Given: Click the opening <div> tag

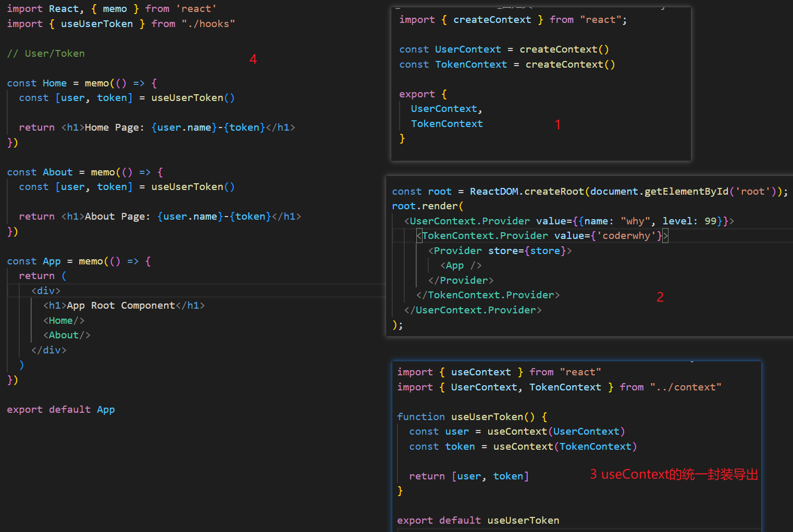Looking at the screenshot, I should click(46, 291).
